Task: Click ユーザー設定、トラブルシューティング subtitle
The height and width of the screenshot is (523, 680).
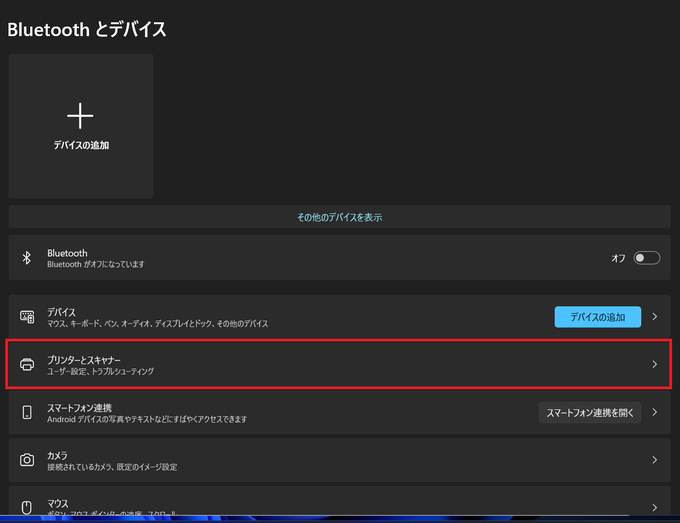Action: click(101, 371)
